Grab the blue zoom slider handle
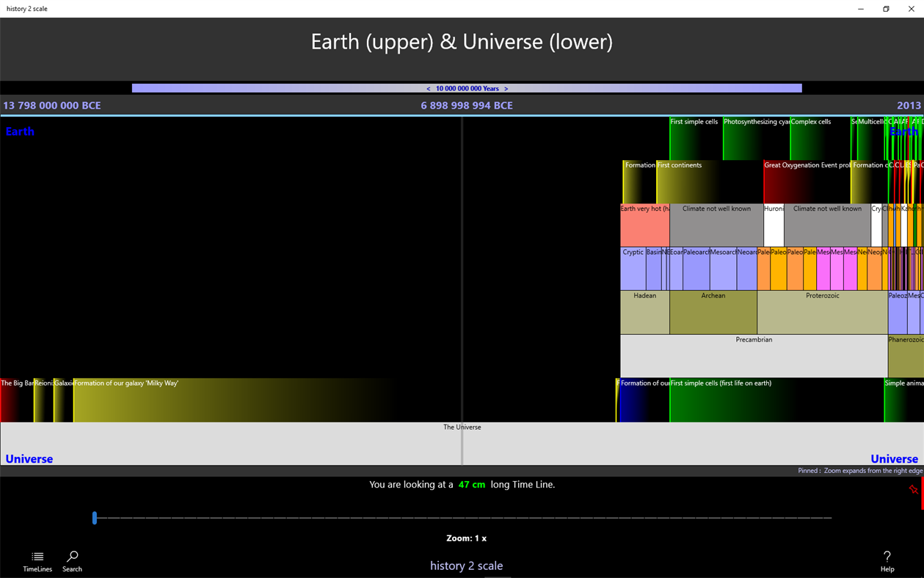924x578 pixels. coord(95,518)
